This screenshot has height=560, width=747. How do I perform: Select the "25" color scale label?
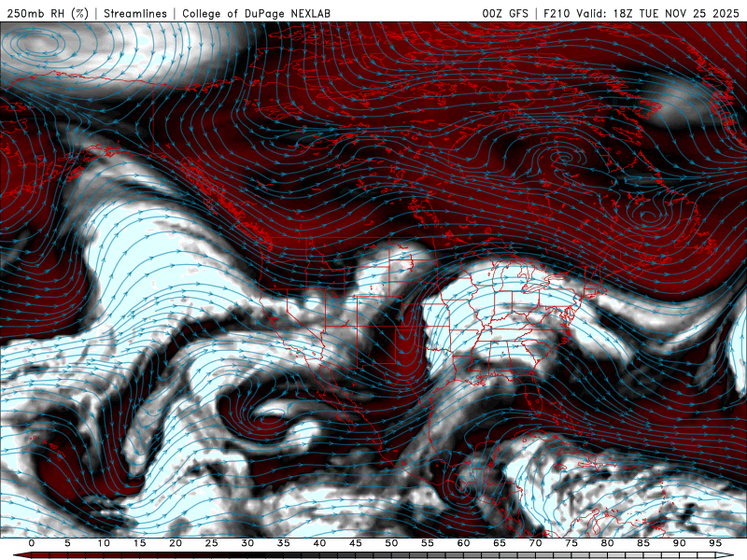tap(212, 543)
